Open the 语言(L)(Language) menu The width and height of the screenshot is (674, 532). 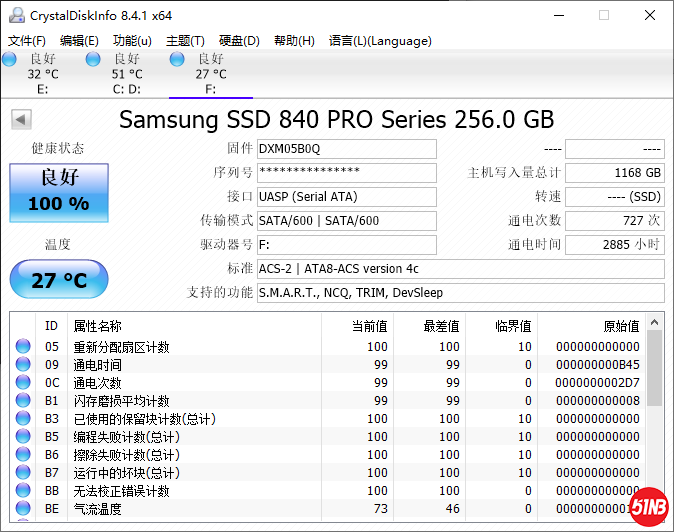[380, 41]
